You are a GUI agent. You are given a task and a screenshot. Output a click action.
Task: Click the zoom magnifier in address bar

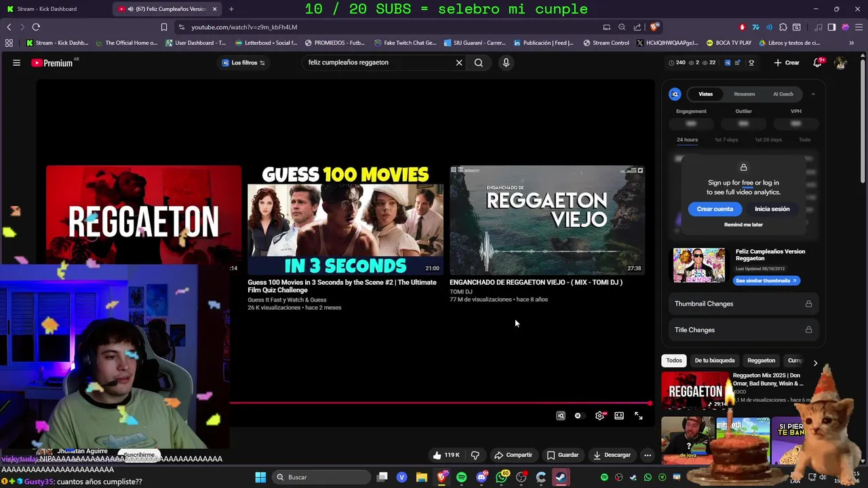[x=622, y=27]
